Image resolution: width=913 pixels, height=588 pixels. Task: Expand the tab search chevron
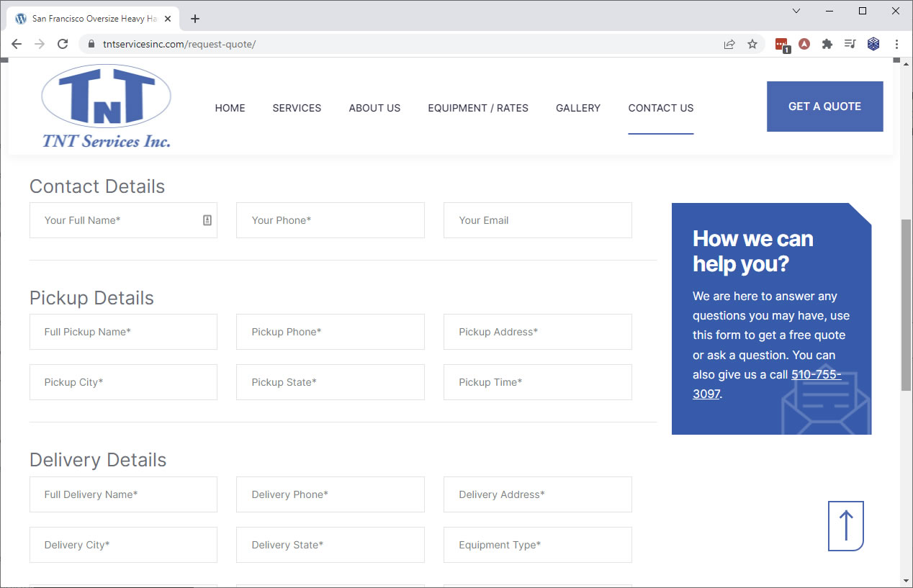click(x=796, y=11)
